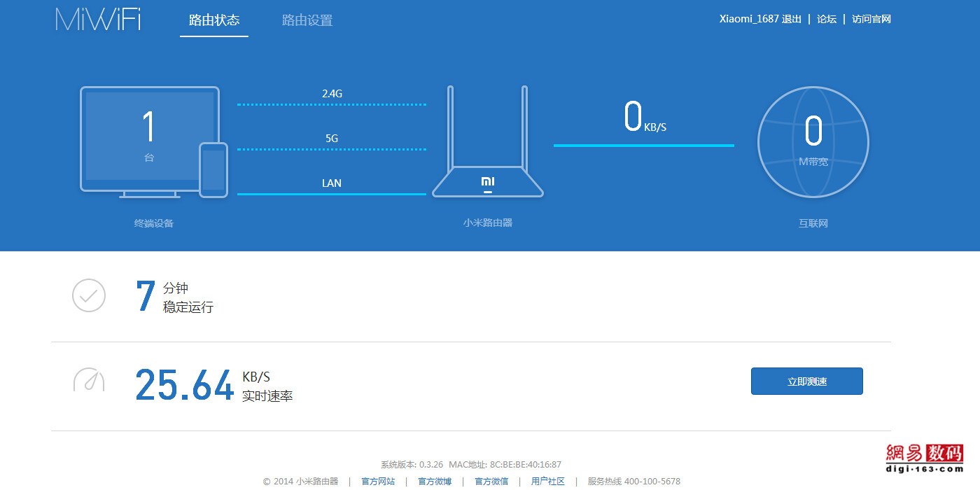Image resolution: width=980 pixels, height=490 pixels.
Task: Click the 服务热线 400-100-5678 text
Action: (x=634, y=481)
